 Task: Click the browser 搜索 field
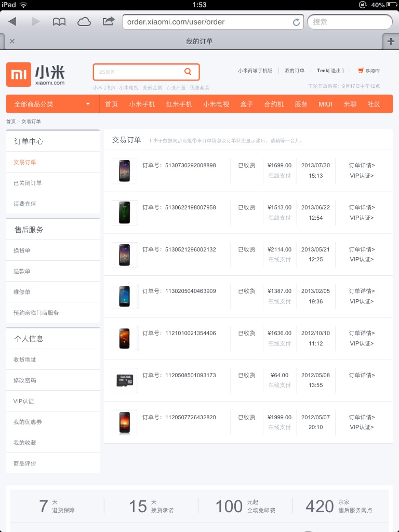[350, 22]
